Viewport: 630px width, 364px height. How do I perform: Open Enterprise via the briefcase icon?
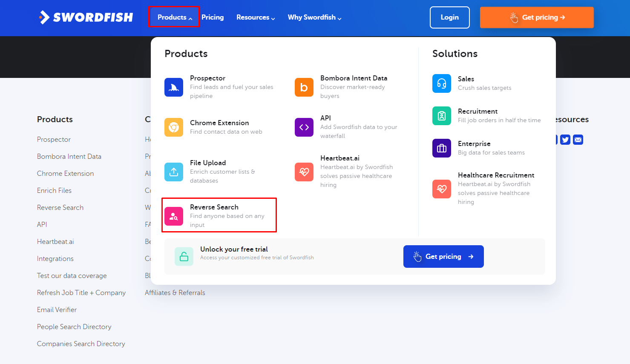pos(441,148)
